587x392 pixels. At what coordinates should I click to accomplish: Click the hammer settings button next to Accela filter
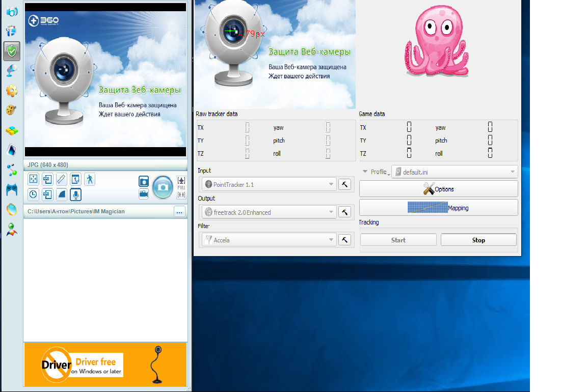click(344, 240)
